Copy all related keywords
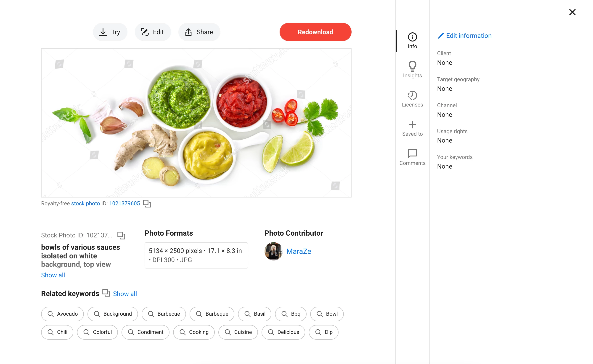 tap(106, 293)
